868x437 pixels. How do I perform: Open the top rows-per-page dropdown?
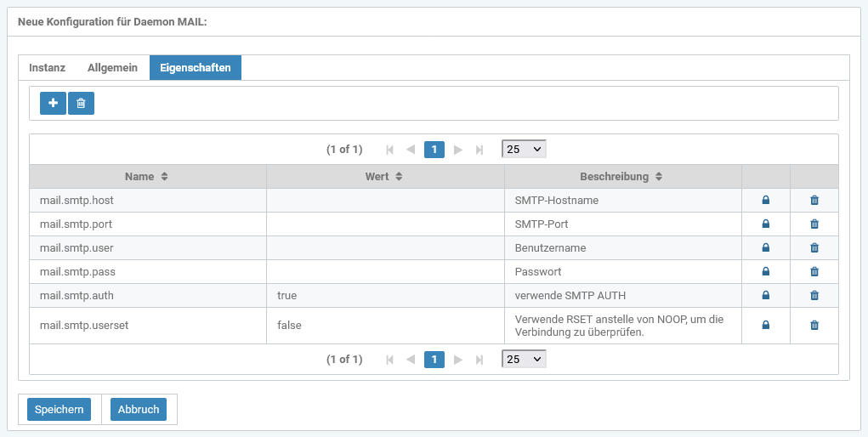click(x=524, y=150)
